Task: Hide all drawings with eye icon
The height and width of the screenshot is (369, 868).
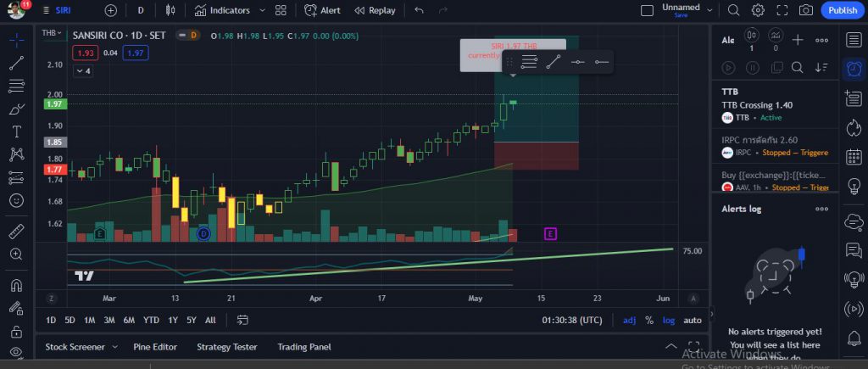Action: pyautogui.click(x=17, y=351)
